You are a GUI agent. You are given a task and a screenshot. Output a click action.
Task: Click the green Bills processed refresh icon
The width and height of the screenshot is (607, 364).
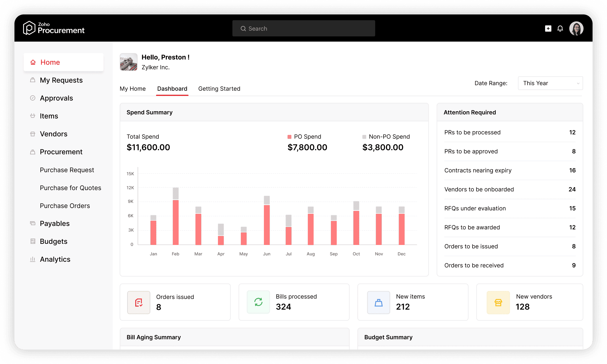259,302
